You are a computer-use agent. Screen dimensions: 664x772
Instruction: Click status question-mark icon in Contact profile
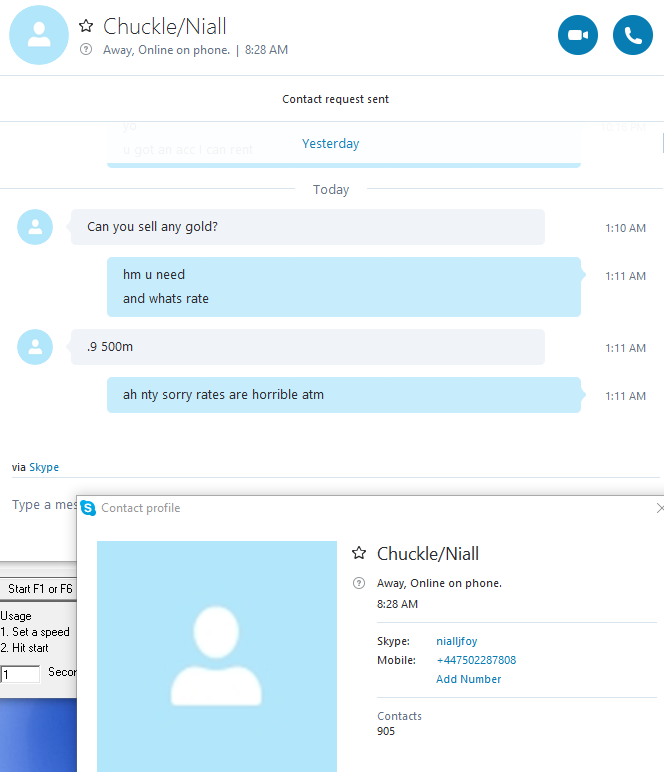(359, 583)
